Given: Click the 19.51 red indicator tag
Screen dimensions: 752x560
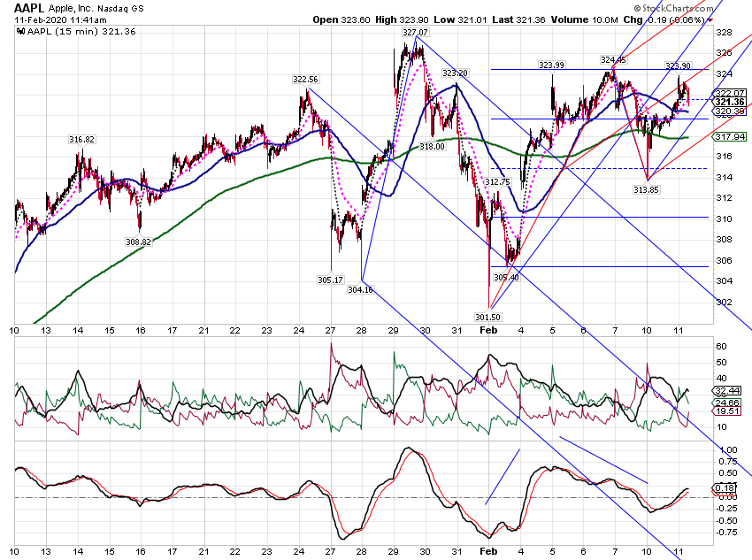Looking at the screenshot, I should point(727,411).
